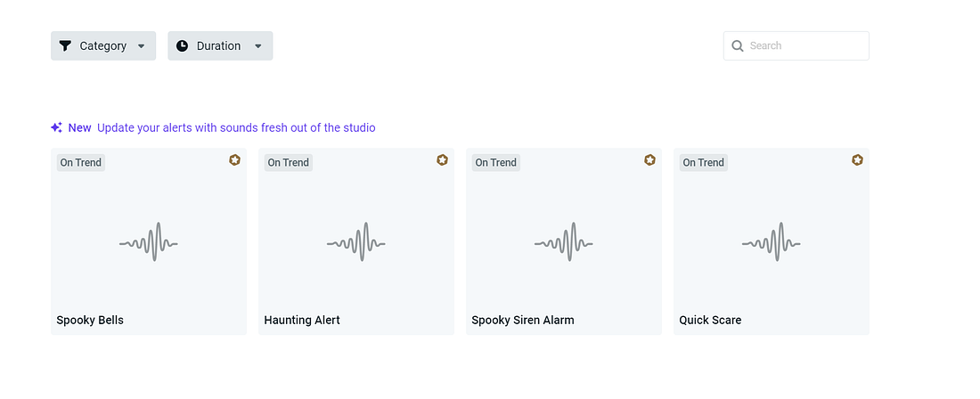This screenshot has width=980, height=399.
Task: Click the waveform icon on Quick Scare
Action: [x=772, y=242]
